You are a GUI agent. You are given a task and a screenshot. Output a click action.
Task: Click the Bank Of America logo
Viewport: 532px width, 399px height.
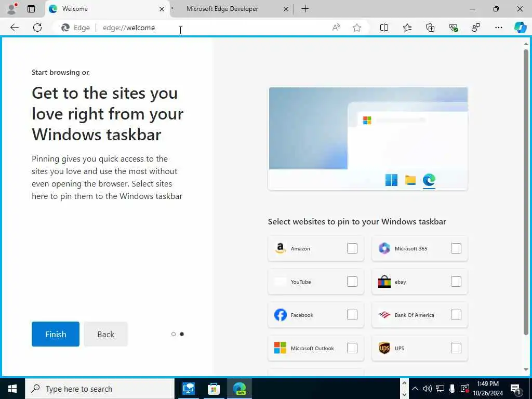tap(384, 315)
